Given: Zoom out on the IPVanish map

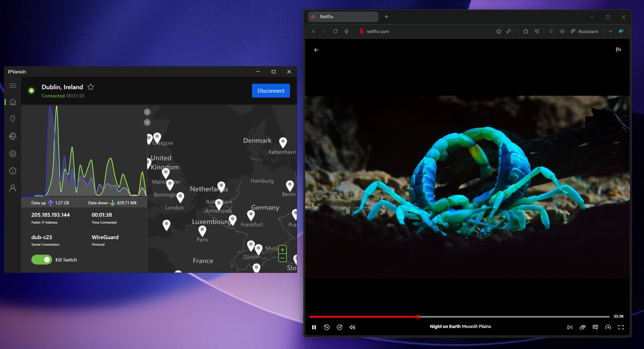Looking at the screenshot, I should coord(282,258).
